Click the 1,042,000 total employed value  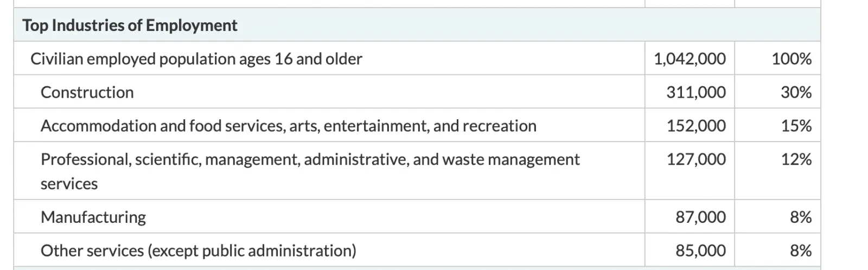coord(690,59)
